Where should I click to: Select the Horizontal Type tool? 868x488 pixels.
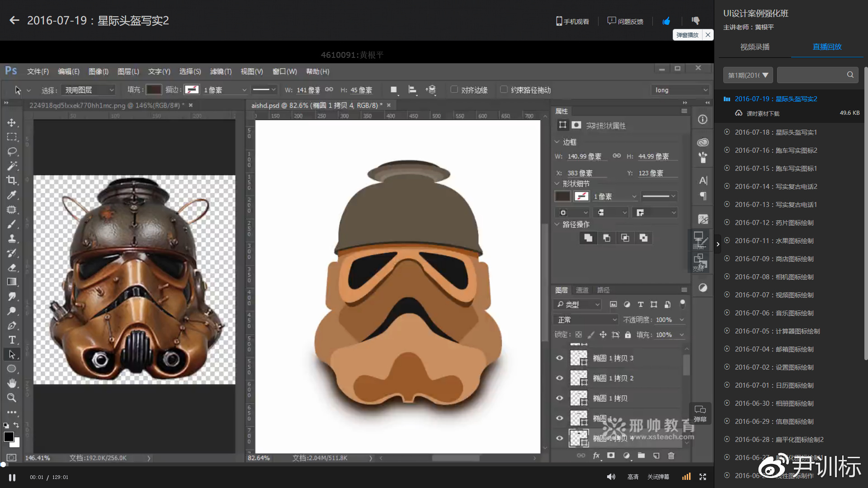coord(12,340)
